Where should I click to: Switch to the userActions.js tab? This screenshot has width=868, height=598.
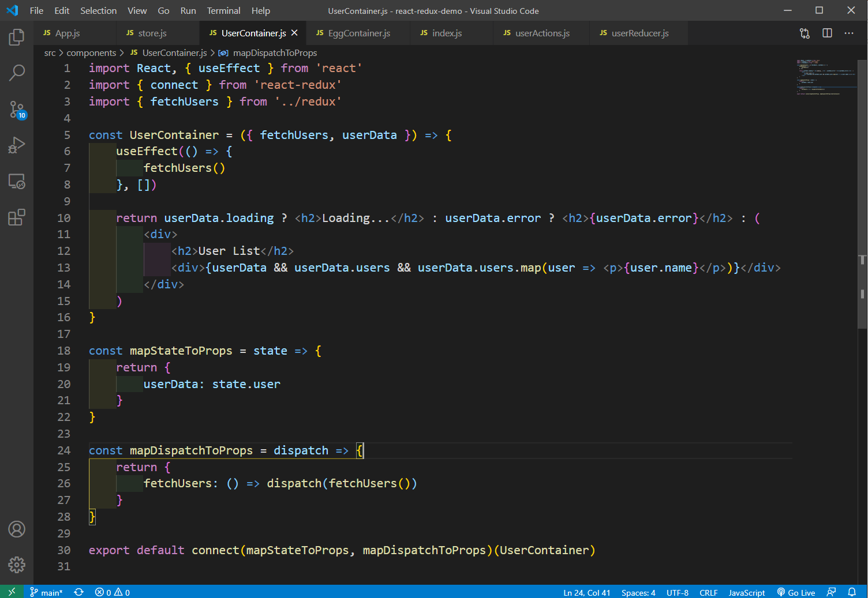(542, 33)
